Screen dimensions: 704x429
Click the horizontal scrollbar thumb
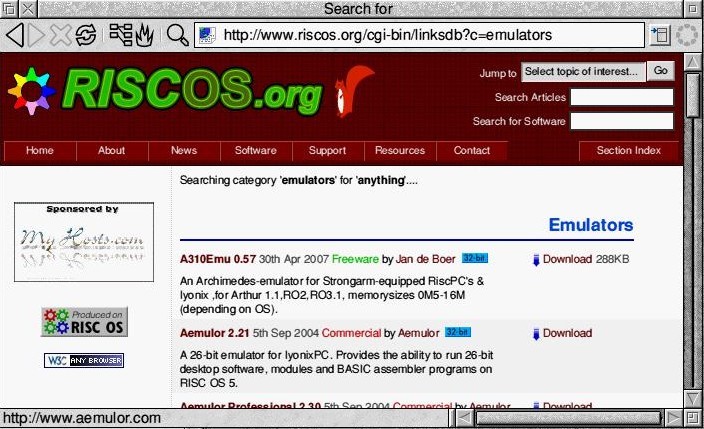click(568, 418)
